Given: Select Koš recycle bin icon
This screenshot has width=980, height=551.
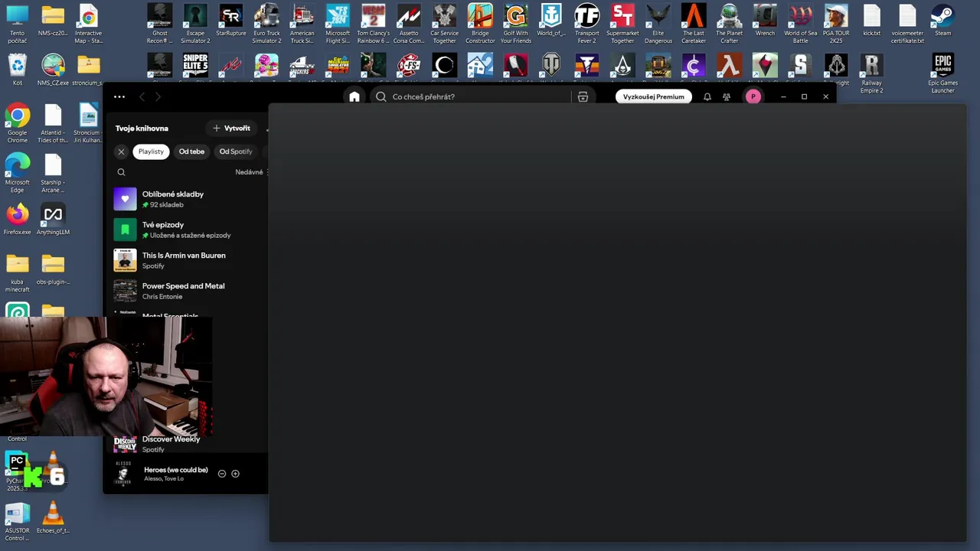Looking at the screenshot, I should 18,70.
